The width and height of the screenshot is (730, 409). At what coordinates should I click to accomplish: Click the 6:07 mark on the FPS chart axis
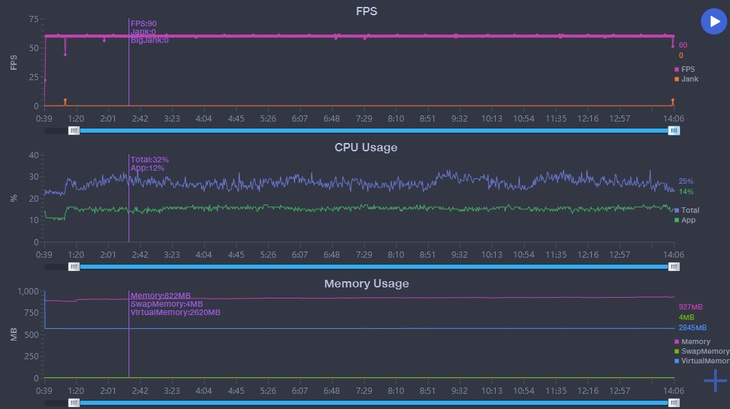coord(299,117)
